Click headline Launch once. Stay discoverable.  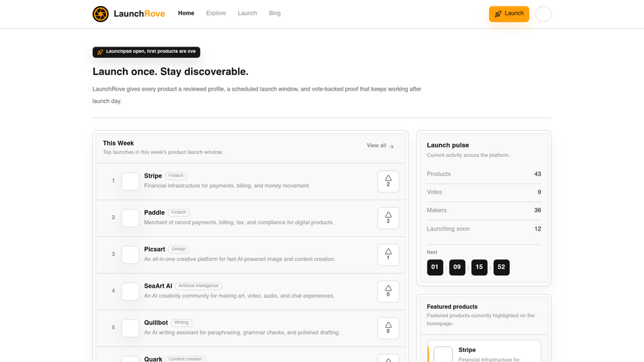click(x=170, y=72)
